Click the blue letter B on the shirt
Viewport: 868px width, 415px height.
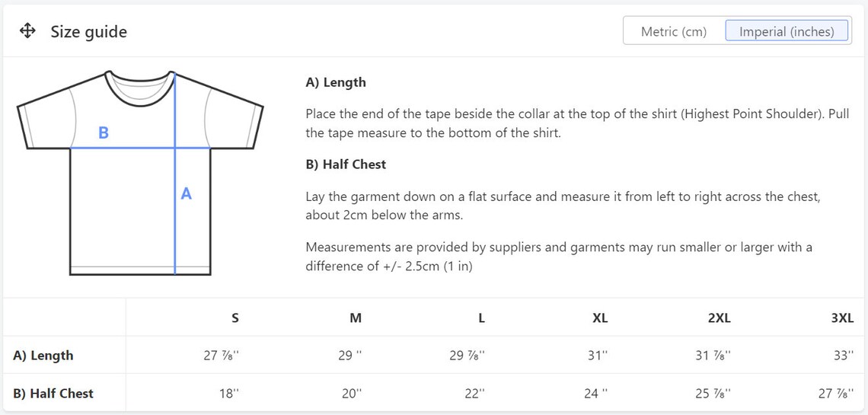pos(104,132)
